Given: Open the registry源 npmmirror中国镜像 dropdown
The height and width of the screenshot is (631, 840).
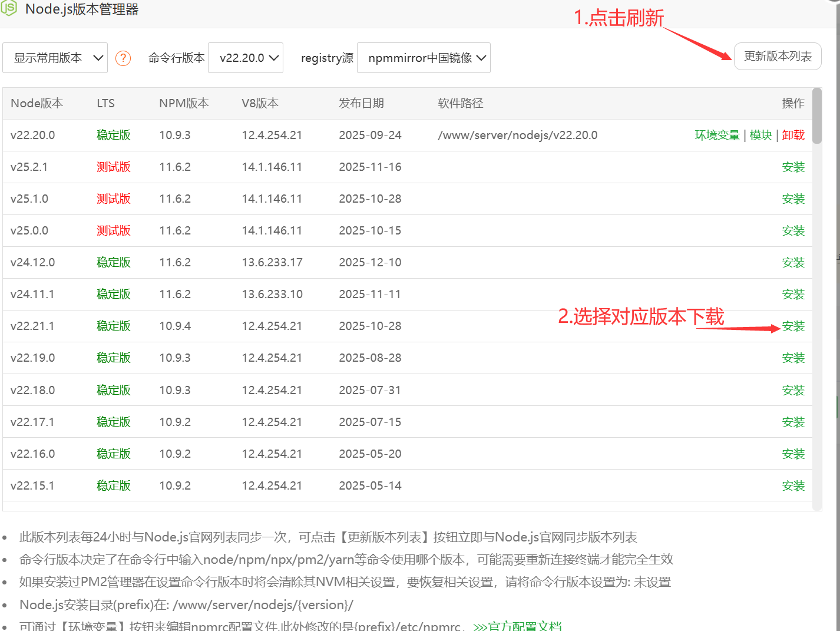Looking at the screenshot, I should (424, 58).
